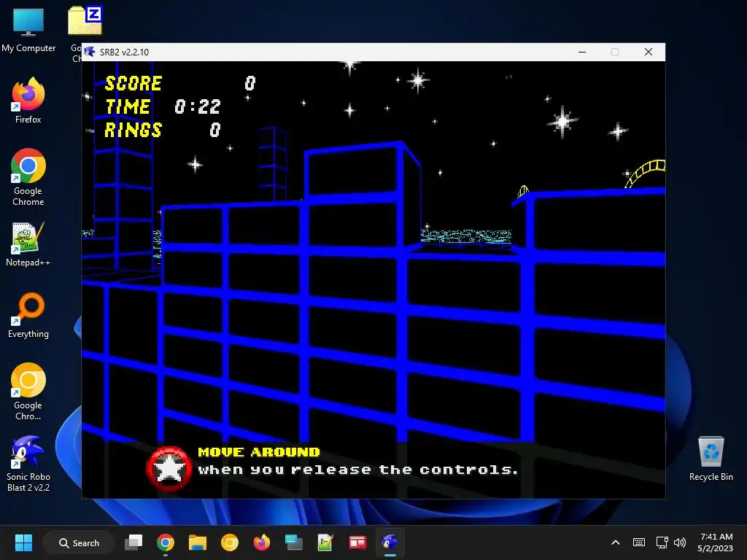Click SRB2 window title bar icon
The image size is (747, 560).
pos(90,52)
